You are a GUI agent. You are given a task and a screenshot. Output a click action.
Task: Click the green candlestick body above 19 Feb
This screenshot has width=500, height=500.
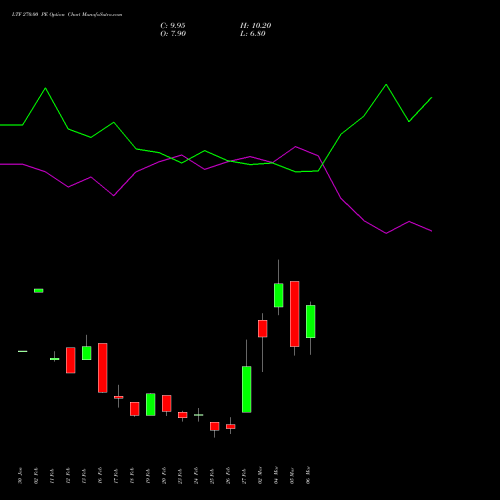tap(151, 405)
